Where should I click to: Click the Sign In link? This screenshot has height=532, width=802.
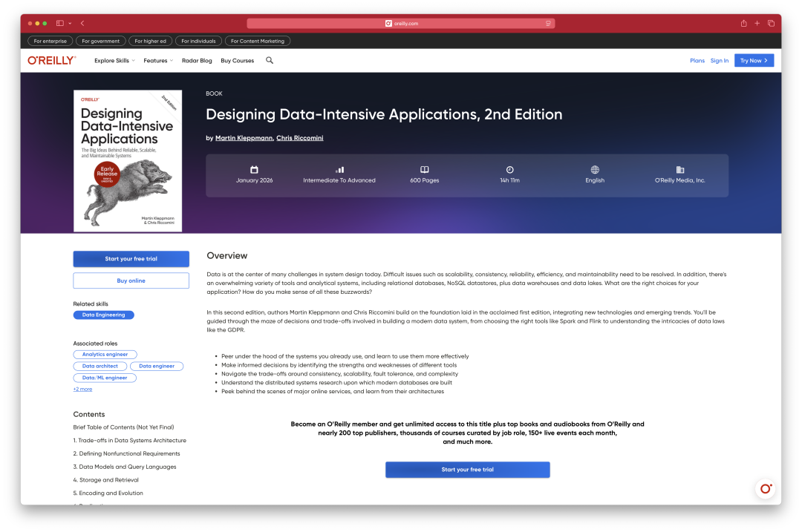[x=719, y=60]
